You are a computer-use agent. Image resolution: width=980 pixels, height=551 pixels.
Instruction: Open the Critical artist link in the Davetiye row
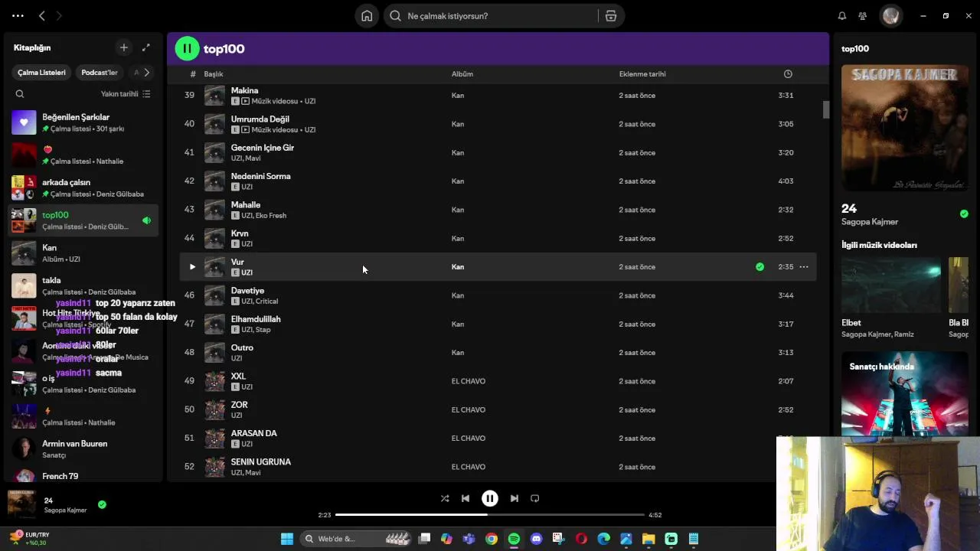click(267, 302)
